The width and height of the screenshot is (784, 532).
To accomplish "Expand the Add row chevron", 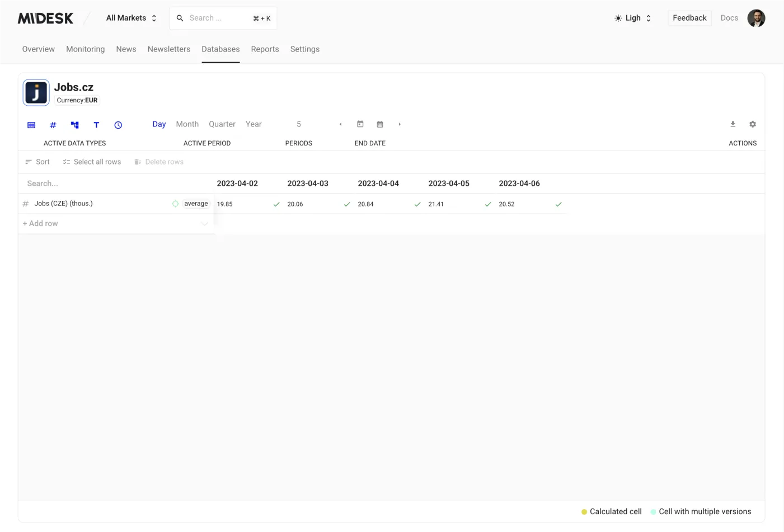I will (x=204, y=224).
